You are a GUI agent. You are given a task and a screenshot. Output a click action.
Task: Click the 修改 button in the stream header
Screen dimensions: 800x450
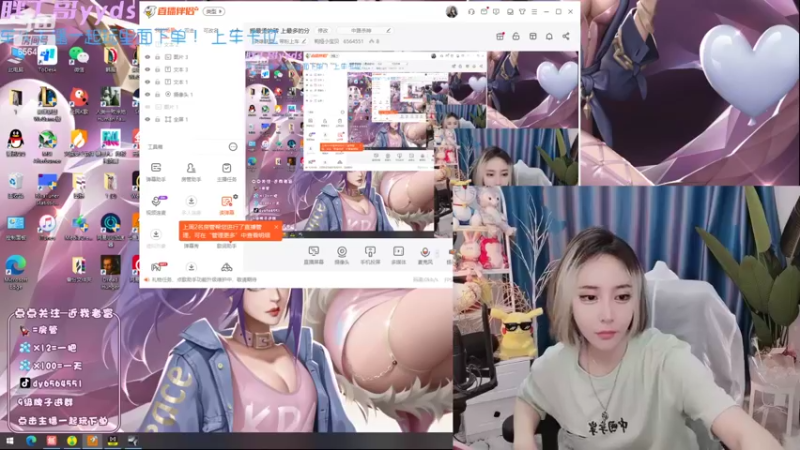323,31
